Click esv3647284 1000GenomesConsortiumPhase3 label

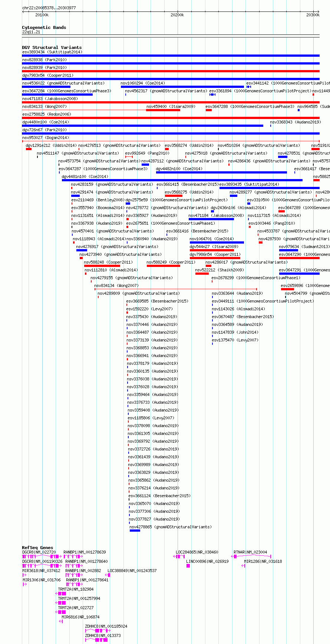tap(67, 91)
